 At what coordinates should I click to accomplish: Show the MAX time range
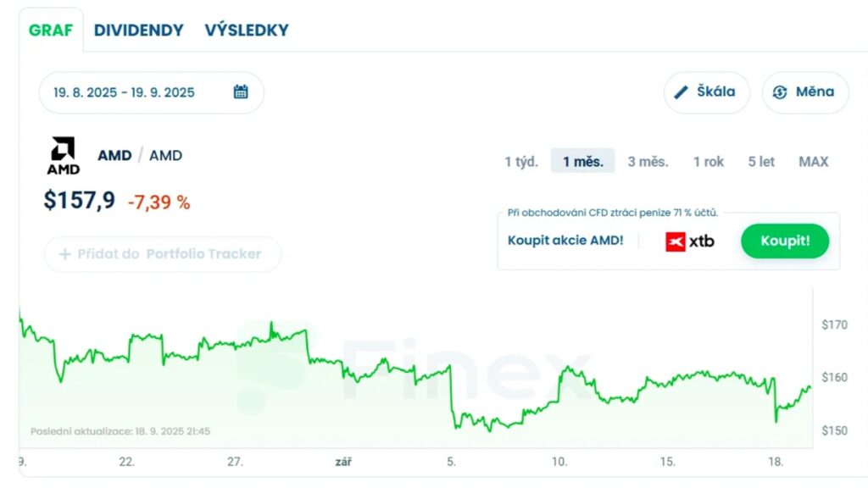coord(814,162)
